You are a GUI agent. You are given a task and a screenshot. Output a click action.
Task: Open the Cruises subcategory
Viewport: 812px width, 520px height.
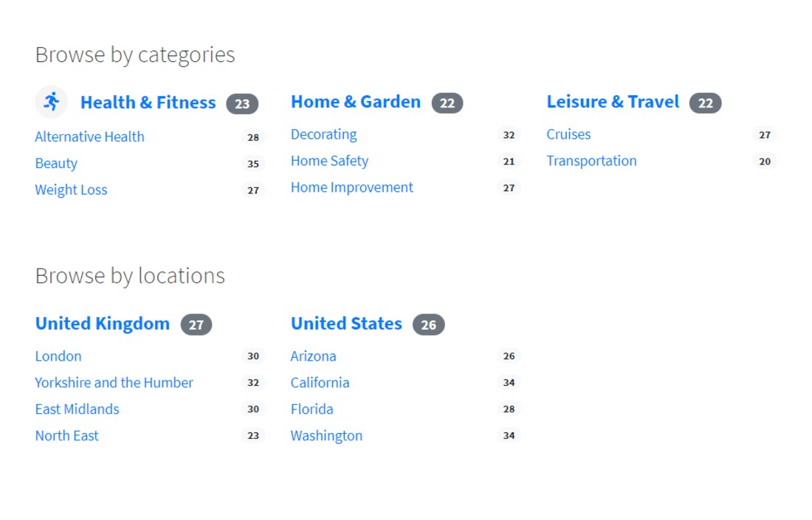click(x=568, y=134)
